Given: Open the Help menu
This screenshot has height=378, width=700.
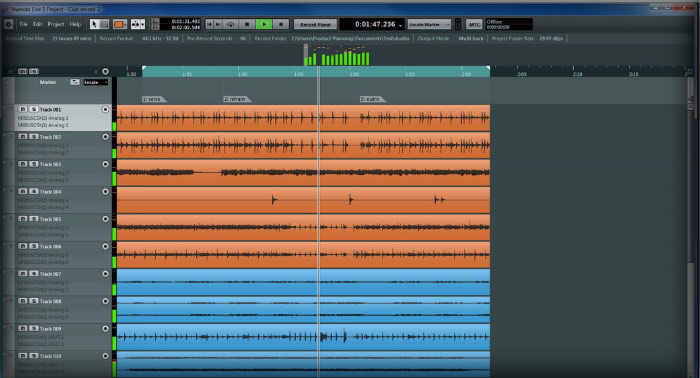Looking at the screenshot, I should [x=75, y=24].
